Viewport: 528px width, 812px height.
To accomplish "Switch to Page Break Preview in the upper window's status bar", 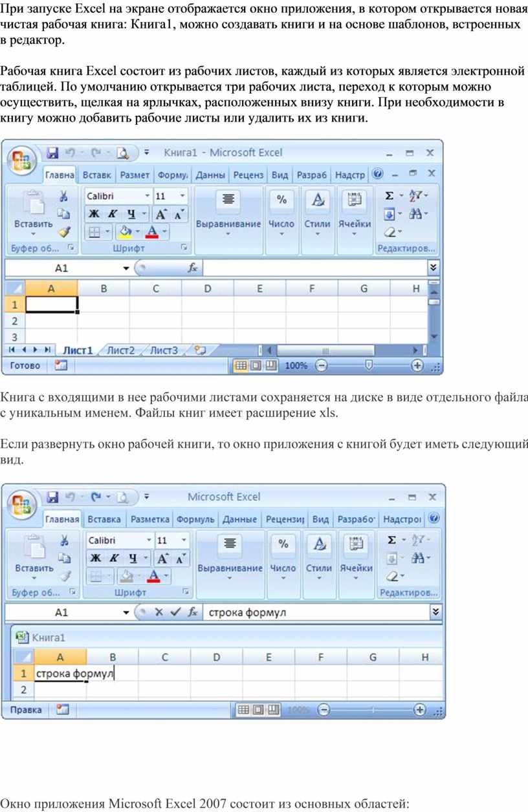I will coord(270,366).
